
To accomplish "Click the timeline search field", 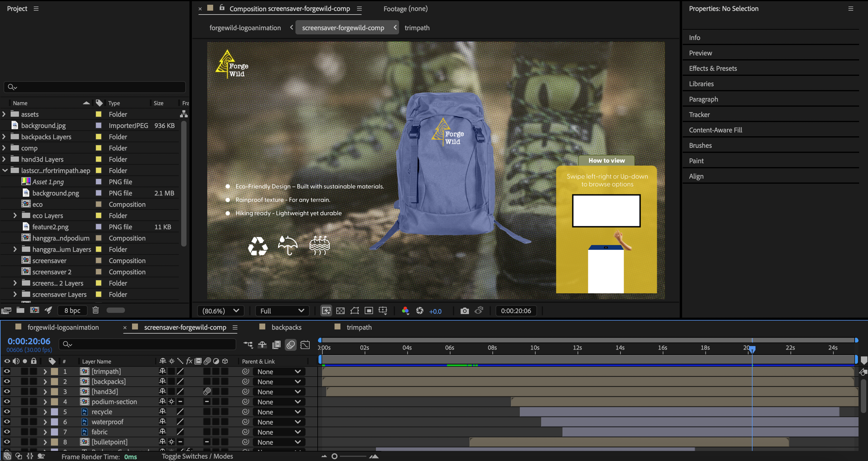I will click(x=148, y=344).
